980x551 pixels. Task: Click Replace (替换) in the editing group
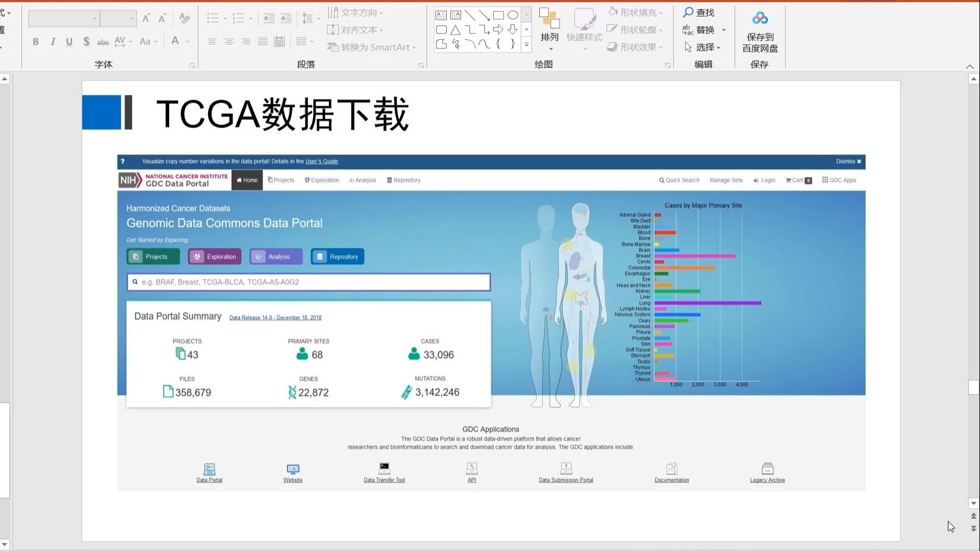(x=699, y=30)
